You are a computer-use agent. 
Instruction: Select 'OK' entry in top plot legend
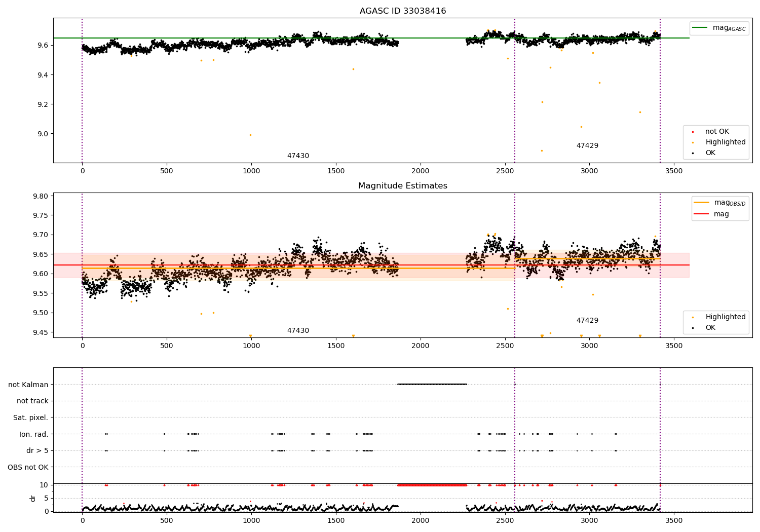pos(710,153)
